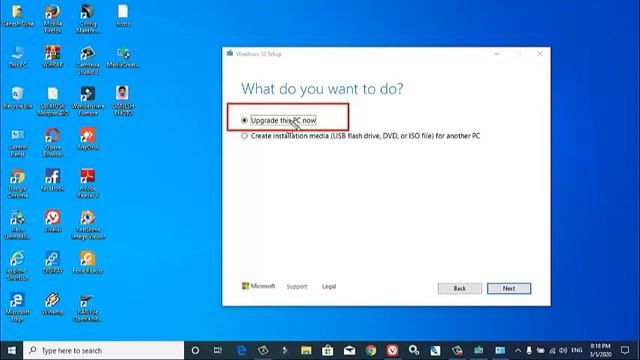Open Facebook desktop shortcut

tap(53, 180)
